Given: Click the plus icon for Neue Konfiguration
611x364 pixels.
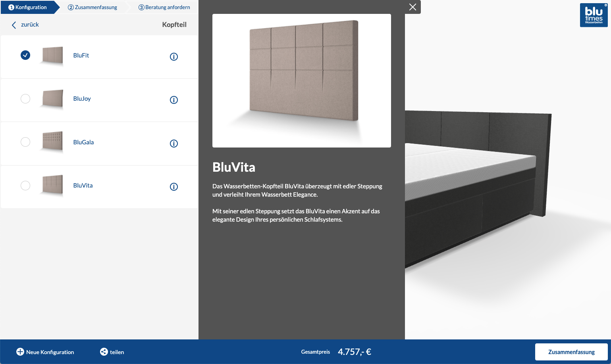Looking at the screenshot, I should coord(20,352).
